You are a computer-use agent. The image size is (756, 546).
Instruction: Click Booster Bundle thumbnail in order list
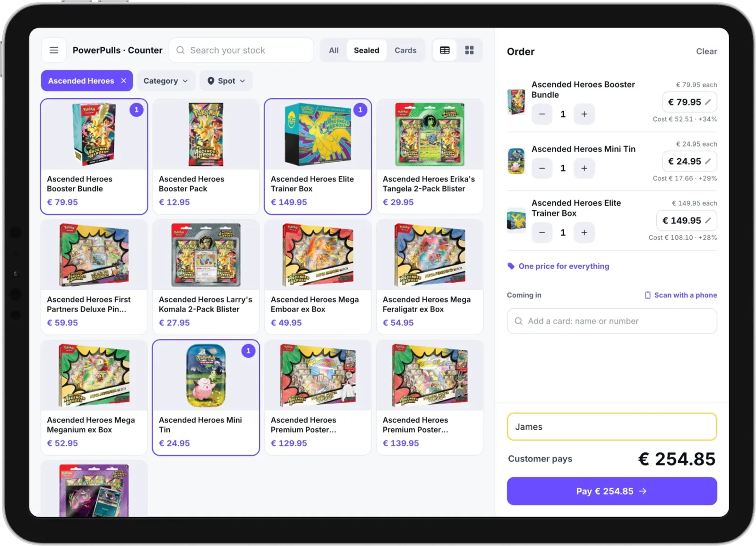pyautogui.click(x=516, y=102)
